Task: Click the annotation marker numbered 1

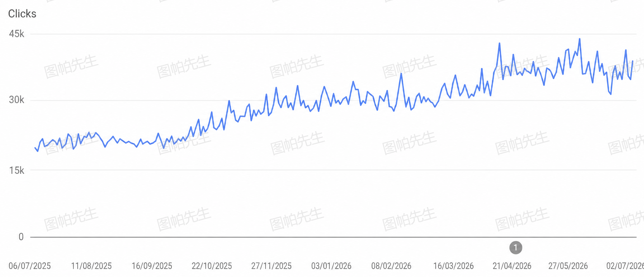Action: pyautogui.click(x=515, y=248)
